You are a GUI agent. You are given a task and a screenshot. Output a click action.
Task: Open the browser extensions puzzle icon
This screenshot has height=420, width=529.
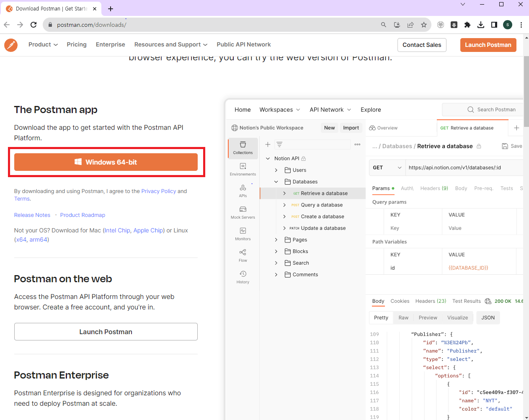tap(467, 25)
